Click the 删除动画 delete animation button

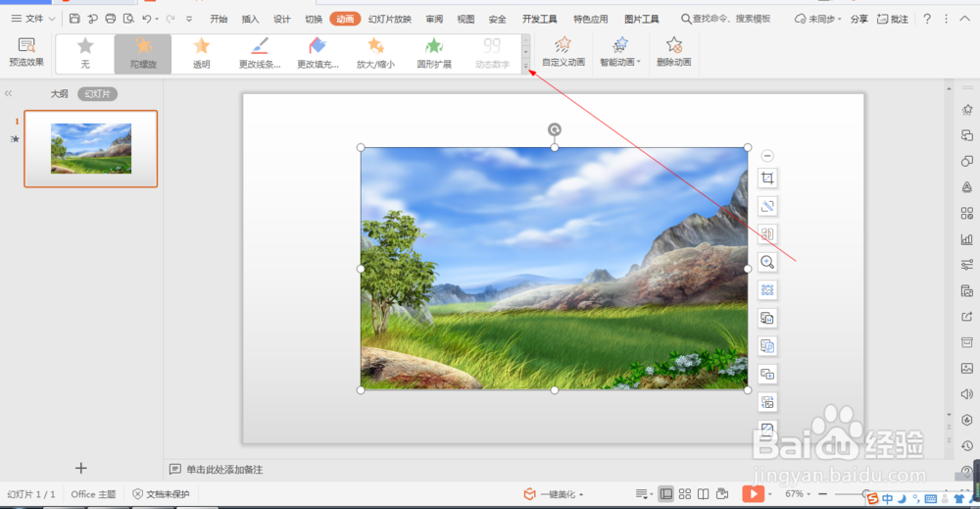click(x=674, y=52)
